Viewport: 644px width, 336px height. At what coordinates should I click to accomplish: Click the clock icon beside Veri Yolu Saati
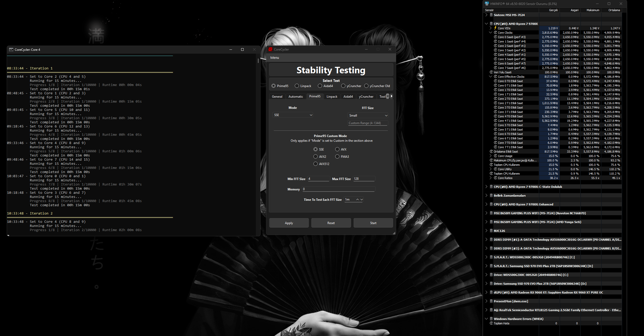(x=491, y=72)
